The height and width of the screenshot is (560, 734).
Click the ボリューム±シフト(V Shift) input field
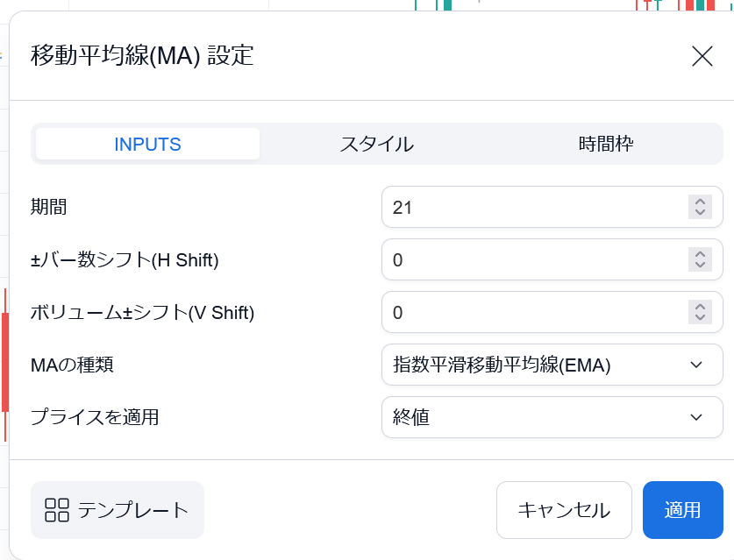526,312
